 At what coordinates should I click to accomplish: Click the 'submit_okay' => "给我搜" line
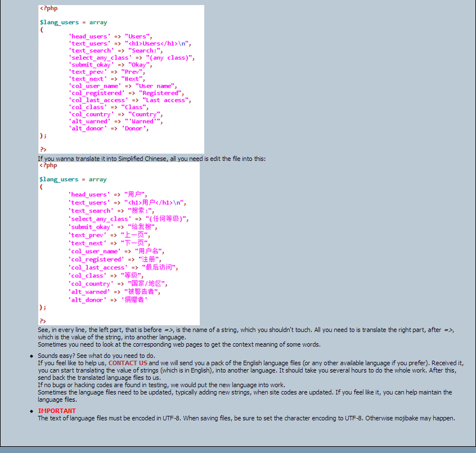[113, 227]
